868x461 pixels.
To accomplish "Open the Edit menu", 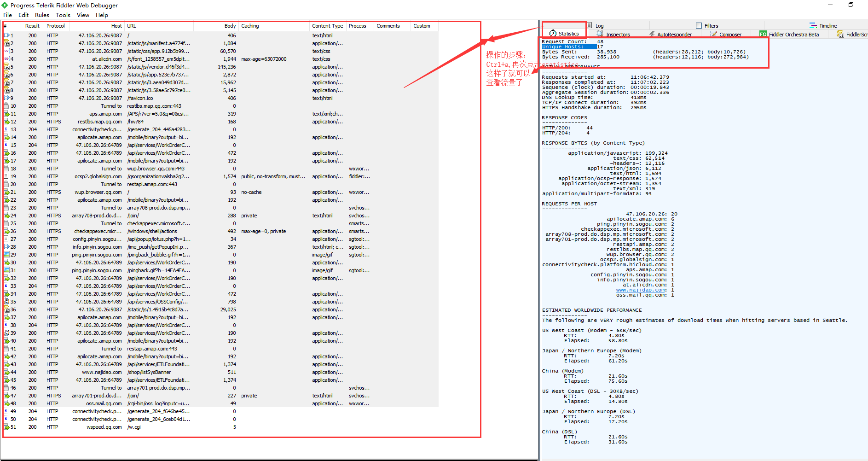I will [x=23, y=15].
